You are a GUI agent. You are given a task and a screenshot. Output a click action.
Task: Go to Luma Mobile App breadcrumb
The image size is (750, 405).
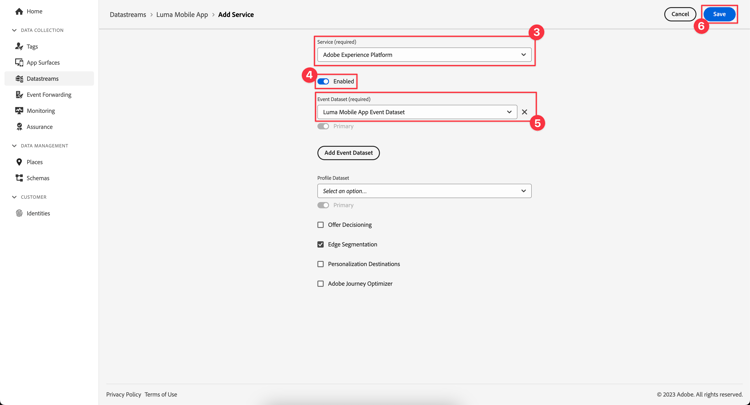pyautogui.click(x=182, y=15)
